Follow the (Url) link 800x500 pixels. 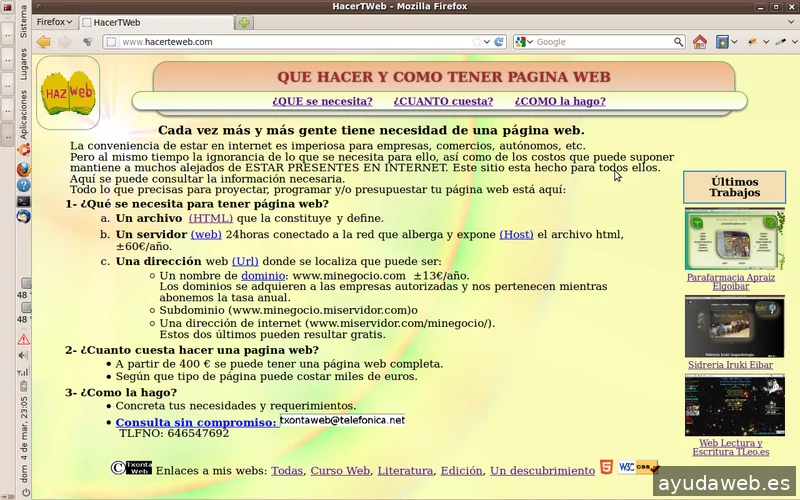(245, 261)
